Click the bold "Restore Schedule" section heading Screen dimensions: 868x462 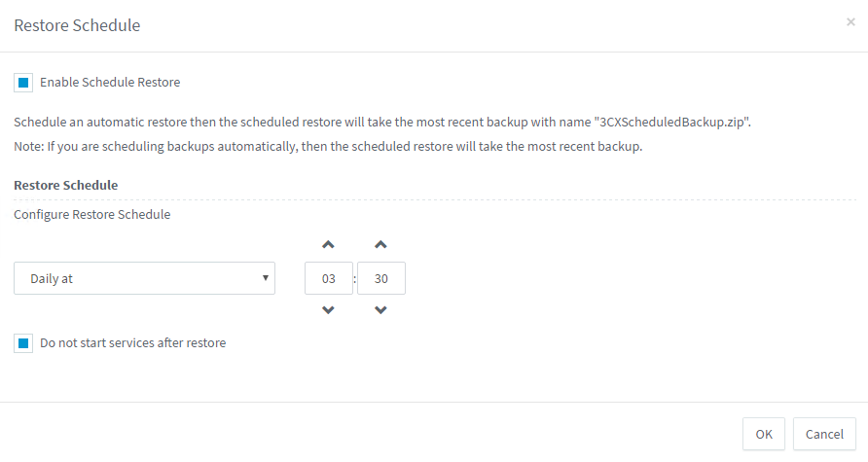point(65,185)
